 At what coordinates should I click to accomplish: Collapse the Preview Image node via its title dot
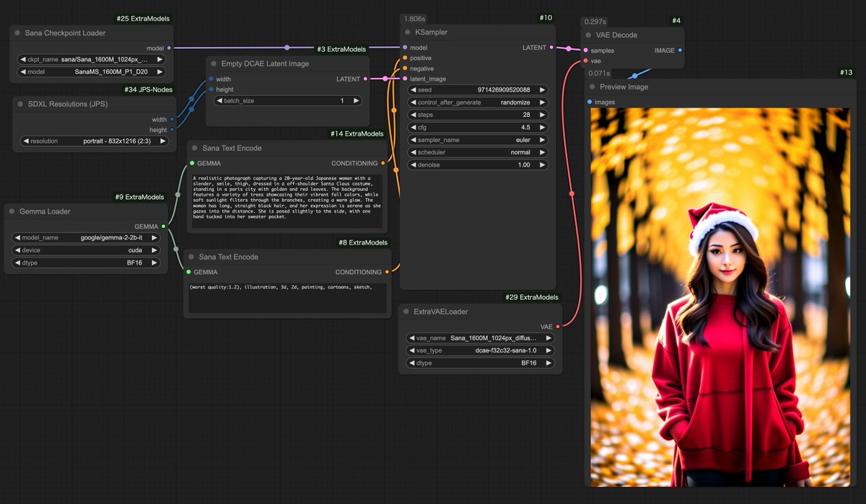pyautogui.click(x=591, y=87)
